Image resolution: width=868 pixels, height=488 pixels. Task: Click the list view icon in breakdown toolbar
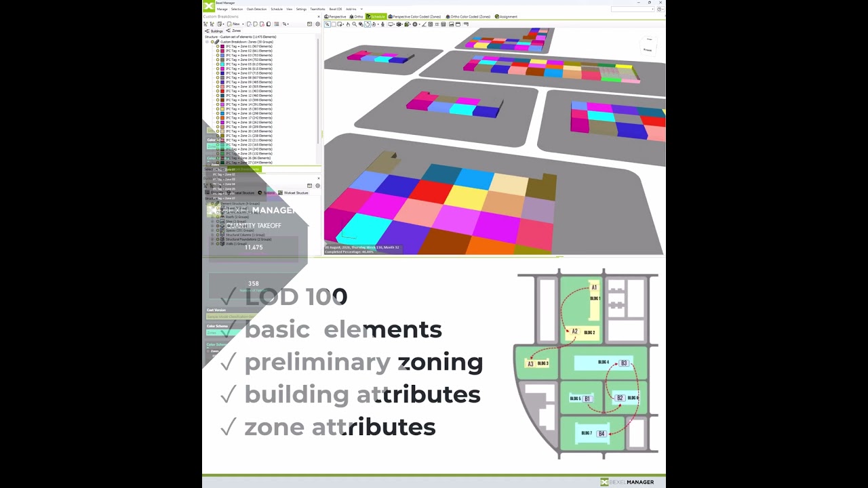277,24
